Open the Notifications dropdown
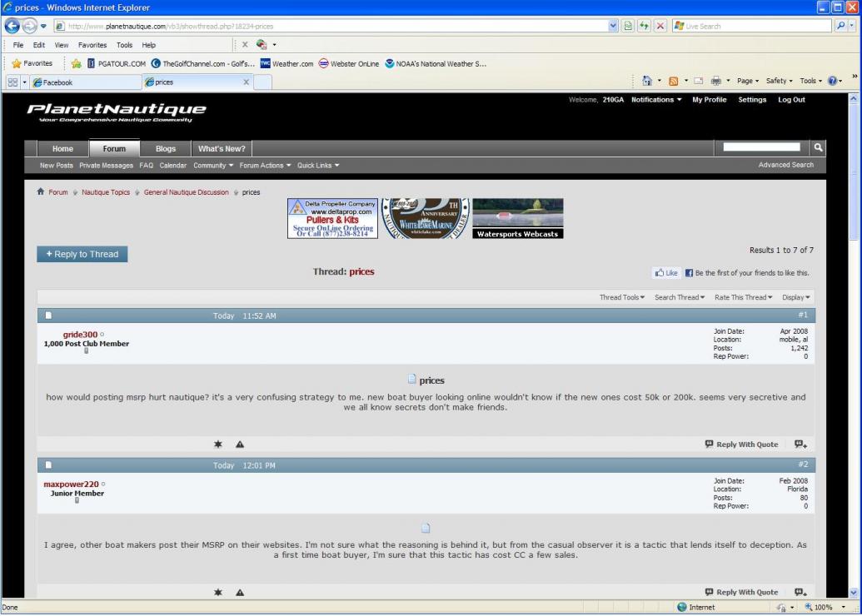862x616 pixels. [656, 100]
